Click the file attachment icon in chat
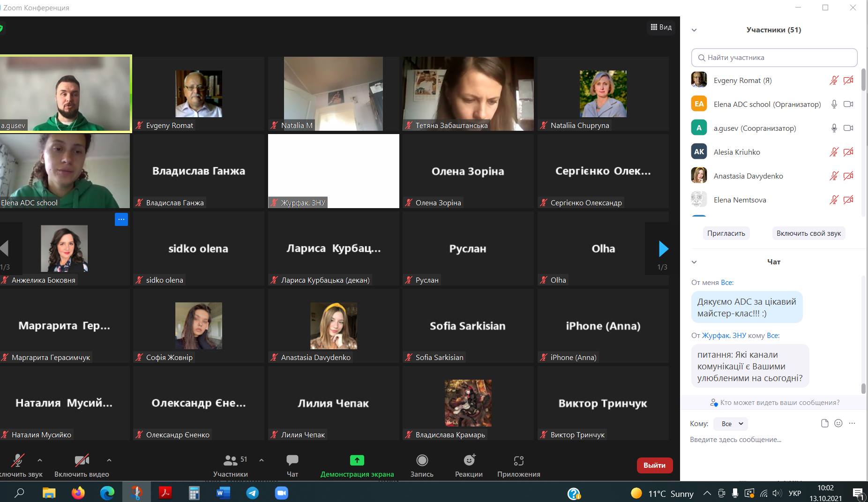The height and width of the screenshot is (502, 868). [x=825, y=423]
